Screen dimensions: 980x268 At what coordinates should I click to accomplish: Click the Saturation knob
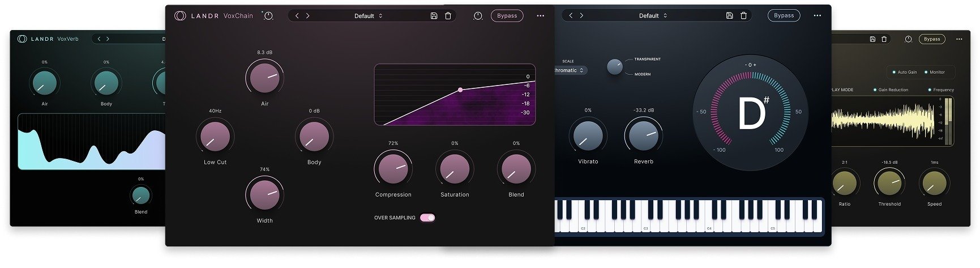[455, 169]
